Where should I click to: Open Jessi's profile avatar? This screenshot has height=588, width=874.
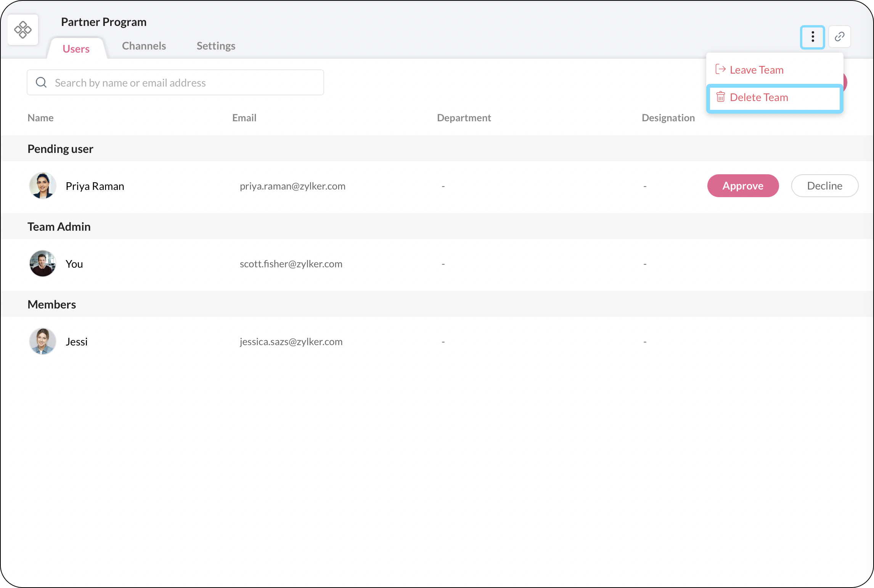tap(43, 341)
